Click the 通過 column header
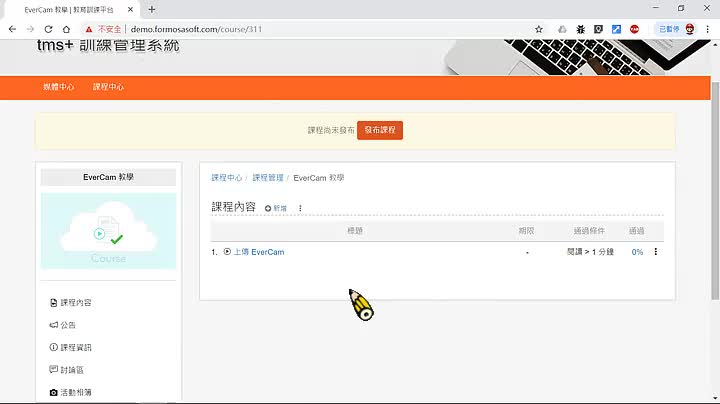The height and width of the screenshot is (404, 720). [x=636, y=231]
